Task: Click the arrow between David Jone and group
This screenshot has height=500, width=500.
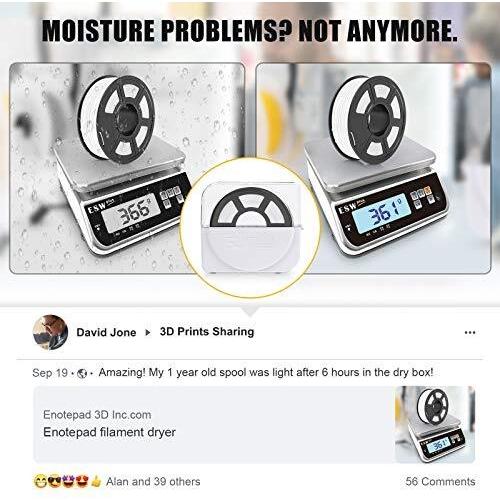Action: pos(148,332)
